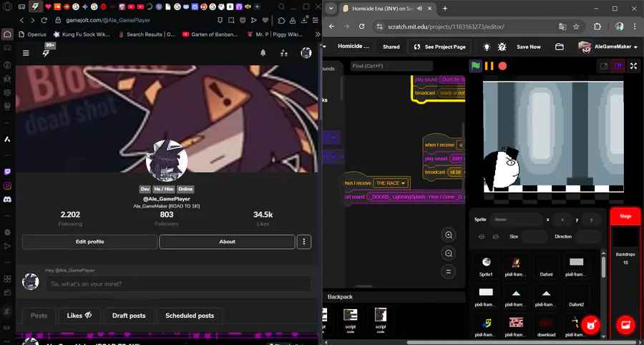
Task: Open new tab in Chrome window
Action: [x=445, y=9]
